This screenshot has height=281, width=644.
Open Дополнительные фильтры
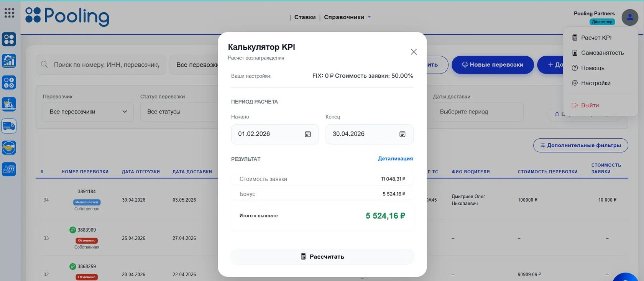581,145
